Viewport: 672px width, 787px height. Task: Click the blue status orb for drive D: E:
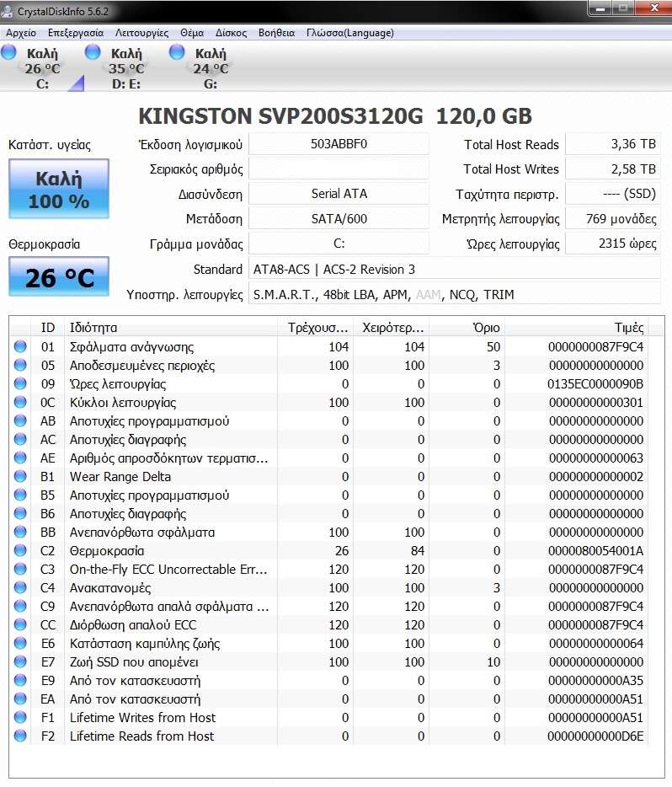pyautogui.click(x=93, y=52)
